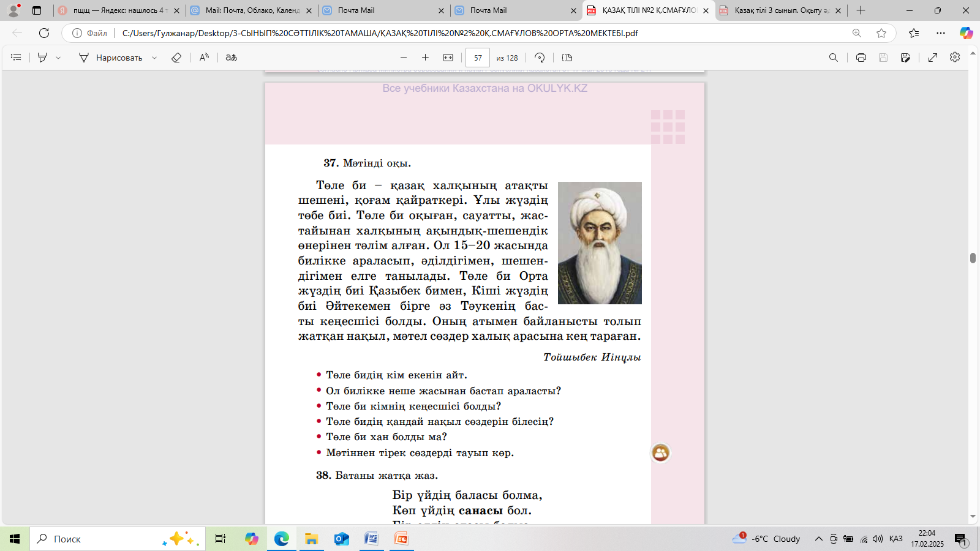Image resolution: width=980 pixels, height=551 pixels.
Task: Open a new browser tab
Action: pos(861,10)
